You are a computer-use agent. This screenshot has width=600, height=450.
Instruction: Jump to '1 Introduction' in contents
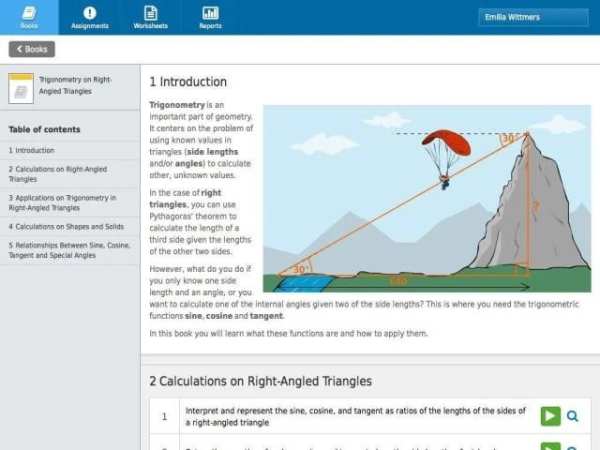[70, 150]
